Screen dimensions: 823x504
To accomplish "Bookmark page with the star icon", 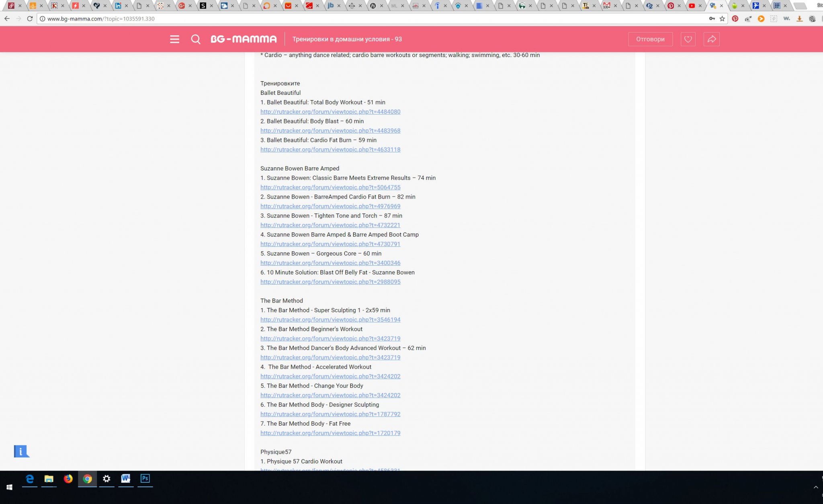I will 722,18.
